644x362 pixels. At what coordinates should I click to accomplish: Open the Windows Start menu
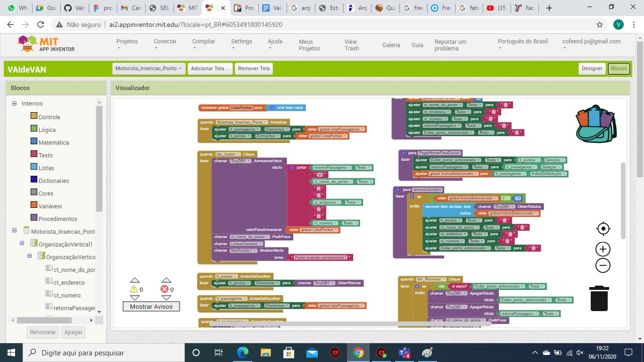(x=10, y=352)
